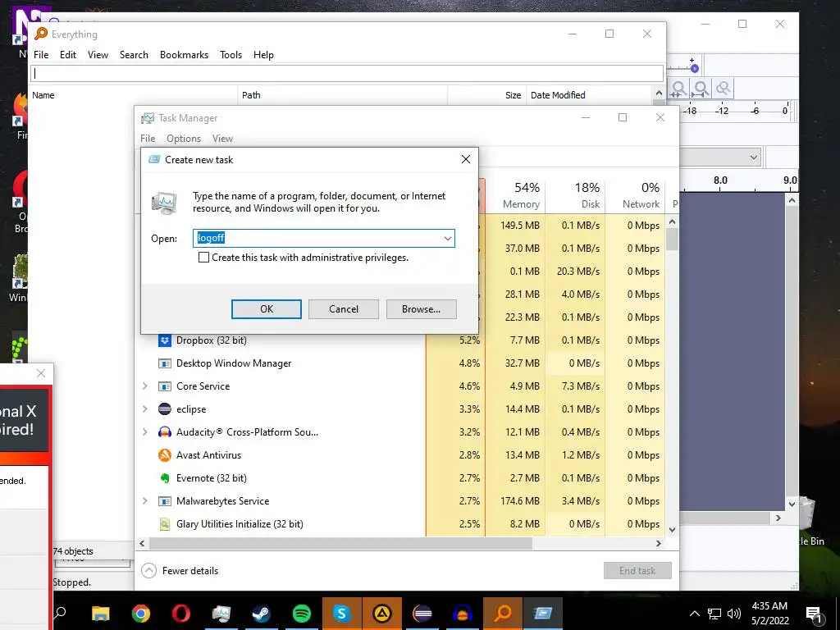Switch to Audacity on taskbar
Image resolution: width=840 pixels, height=630 pixels.
(463, 614)
